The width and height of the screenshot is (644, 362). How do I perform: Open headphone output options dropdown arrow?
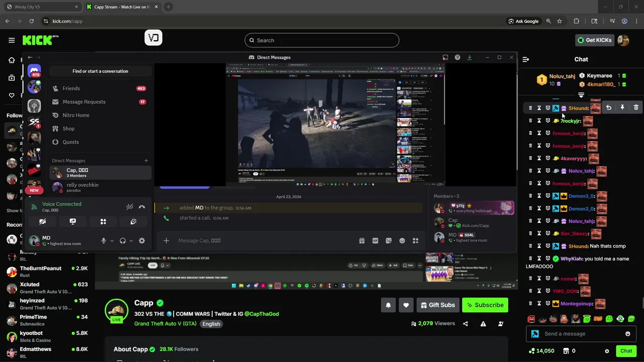[x=131, y=241]
